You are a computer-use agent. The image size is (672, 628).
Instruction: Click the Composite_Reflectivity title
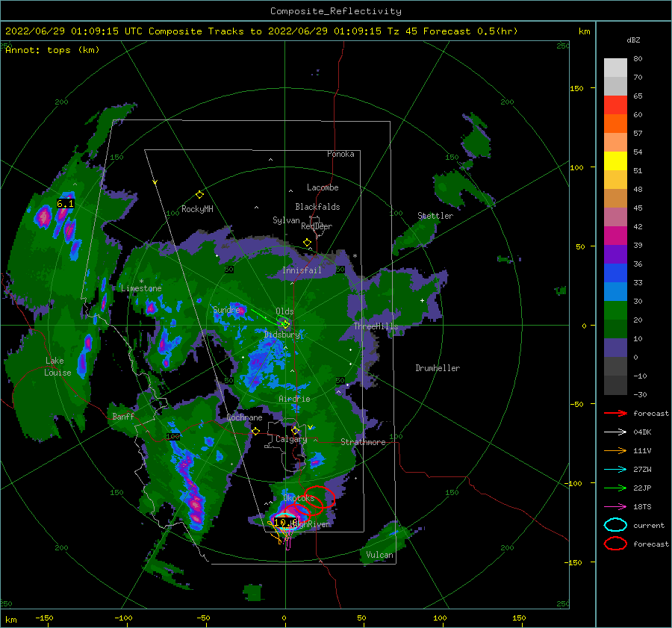[336, 11]
